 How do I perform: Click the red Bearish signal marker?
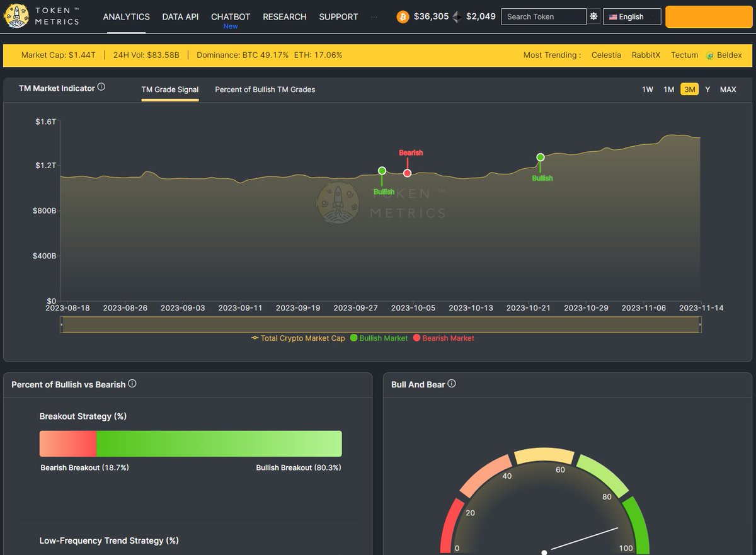click(x=408, y=173)
